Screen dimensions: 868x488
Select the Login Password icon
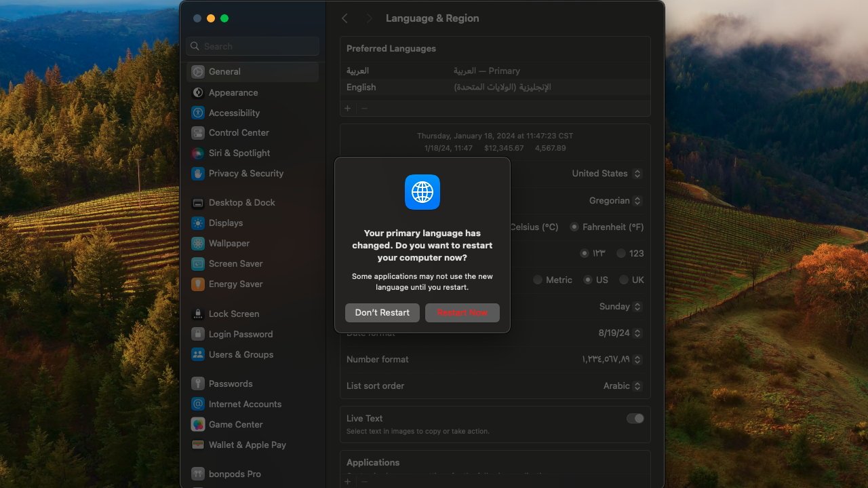click(x=198, y=335)
